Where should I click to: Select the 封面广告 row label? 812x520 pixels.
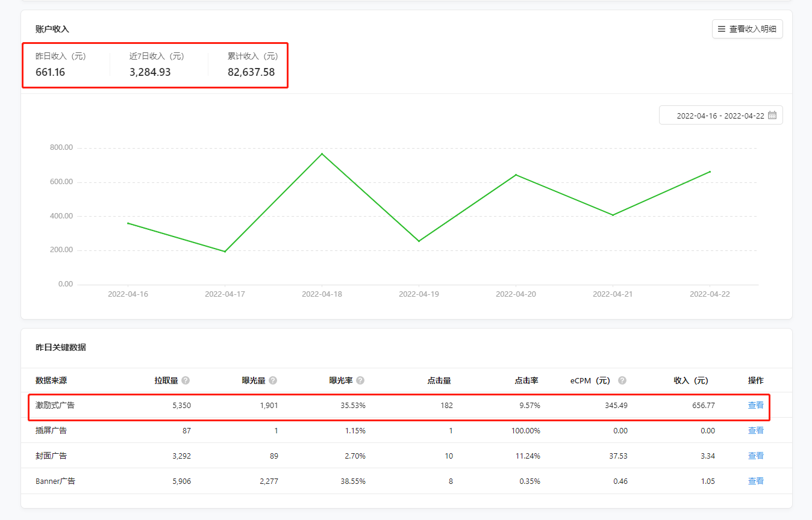tap(51, 456)
